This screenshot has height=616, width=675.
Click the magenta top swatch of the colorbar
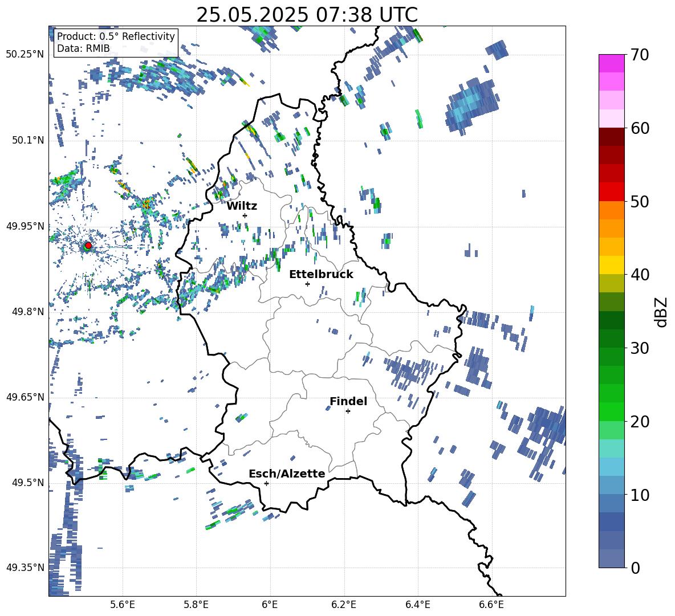coord(612,63)
